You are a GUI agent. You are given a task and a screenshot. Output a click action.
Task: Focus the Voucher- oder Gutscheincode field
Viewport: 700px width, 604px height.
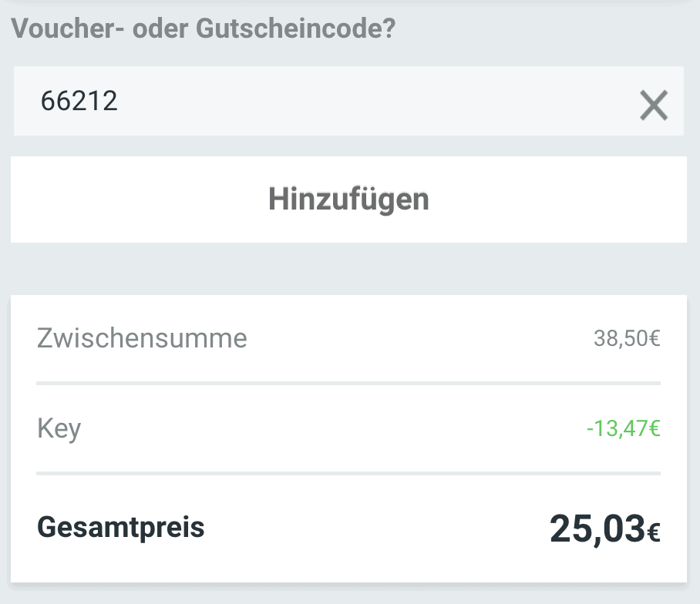pyautogui.click(x=308, y=102)
